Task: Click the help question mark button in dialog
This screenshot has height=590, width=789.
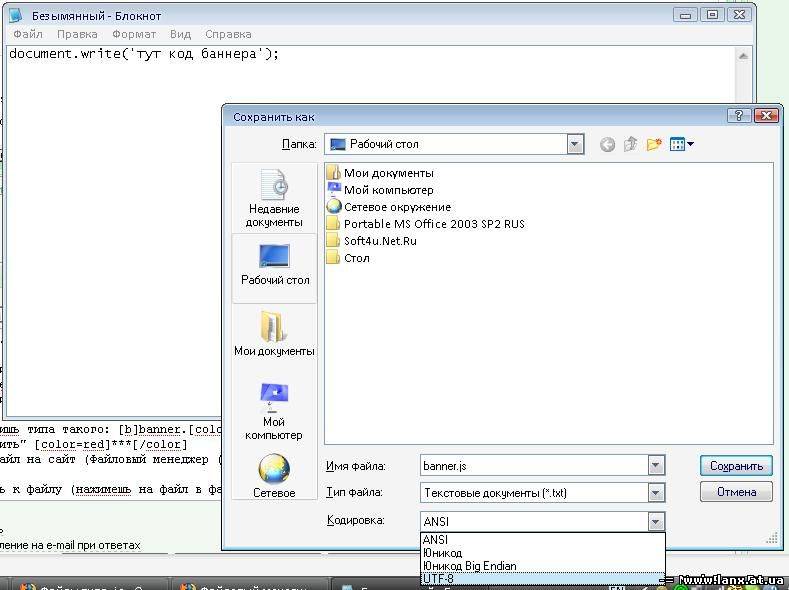Action: point(739,116)
